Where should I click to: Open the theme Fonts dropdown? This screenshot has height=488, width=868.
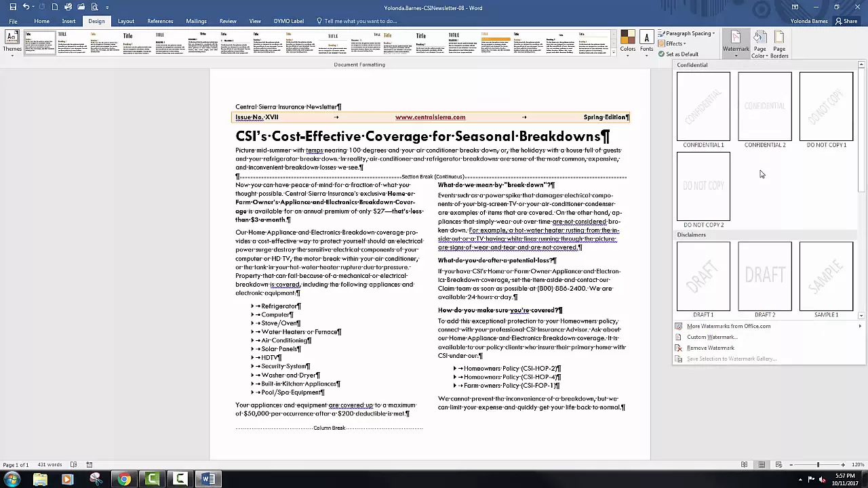[x=646, y=42]
